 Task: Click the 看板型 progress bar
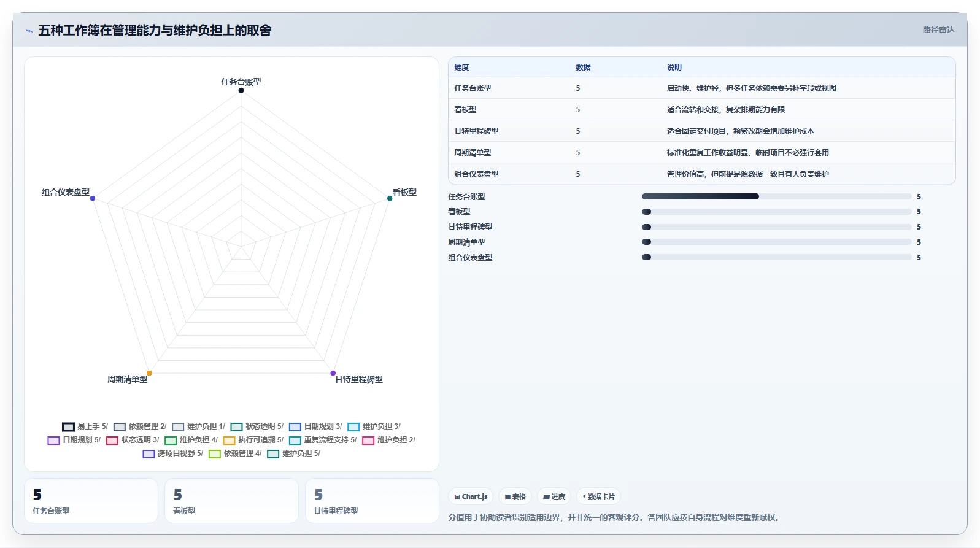click(x=776, y=212)
